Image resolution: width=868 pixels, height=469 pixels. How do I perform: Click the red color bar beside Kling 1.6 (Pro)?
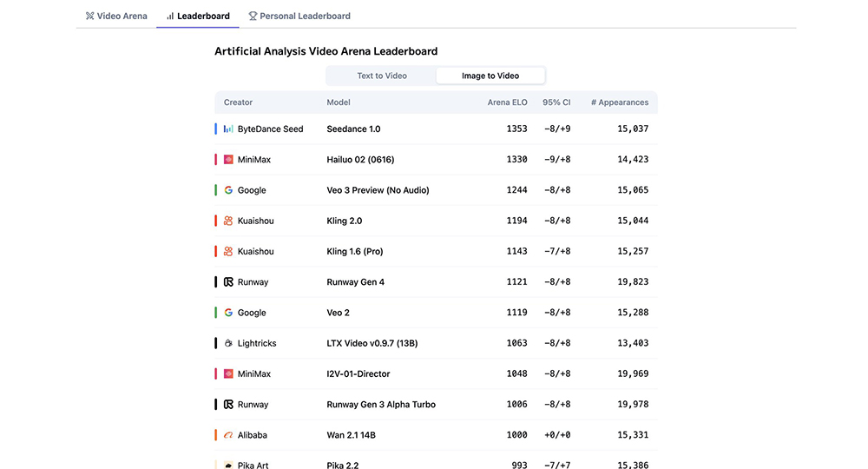pyautogui.click(x=216, y=252)
